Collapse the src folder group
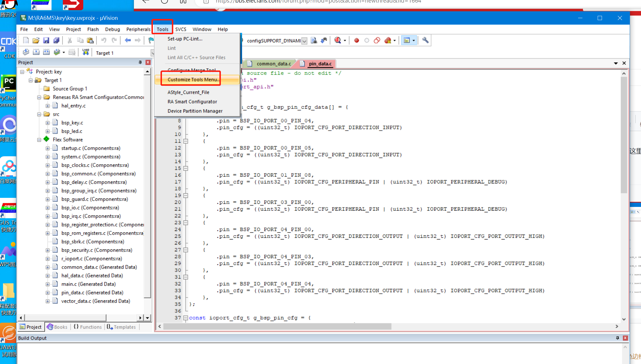The height and width of the screenshot is (364, 641). pyautogui.click(x=39, y=114)
